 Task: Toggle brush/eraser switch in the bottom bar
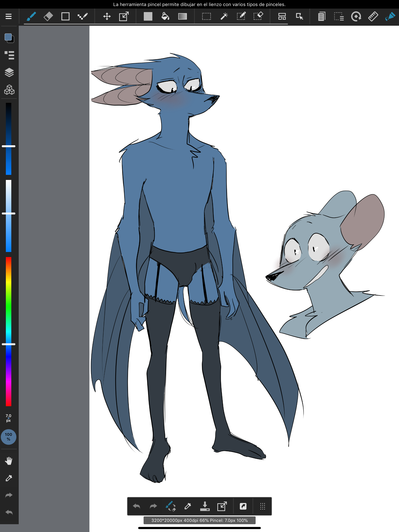coord(171,506)
